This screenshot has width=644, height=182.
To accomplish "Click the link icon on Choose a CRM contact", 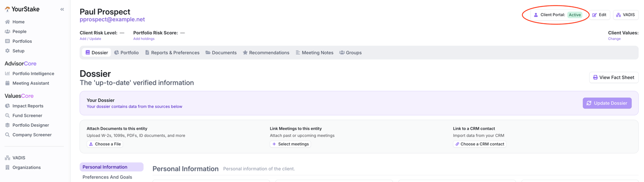I will [x=457, y=144].
